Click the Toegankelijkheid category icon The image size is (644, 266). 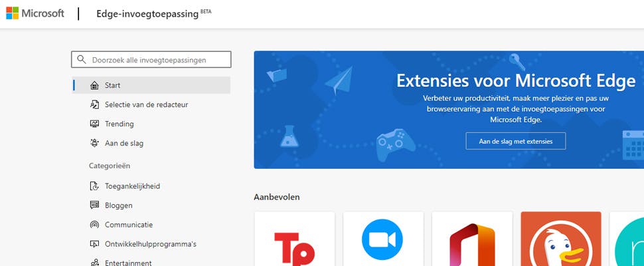coord(94,186)
